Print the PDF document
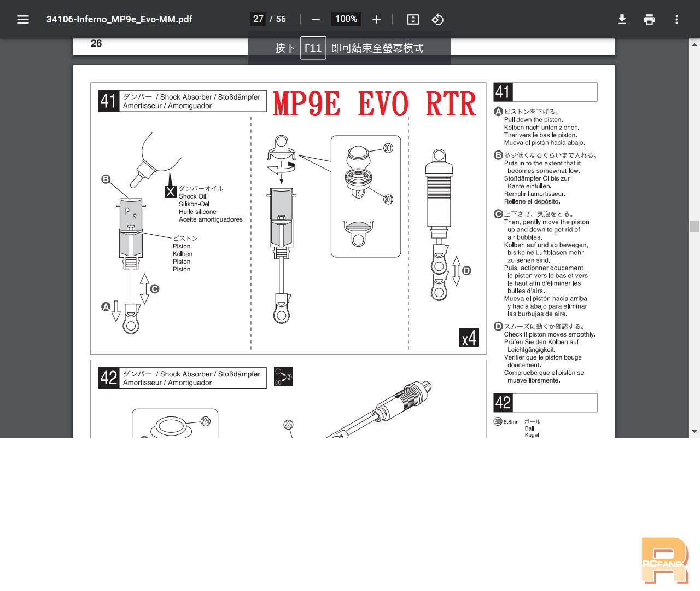The width and height of the screenshot is (700, 591). click(649, 19)
